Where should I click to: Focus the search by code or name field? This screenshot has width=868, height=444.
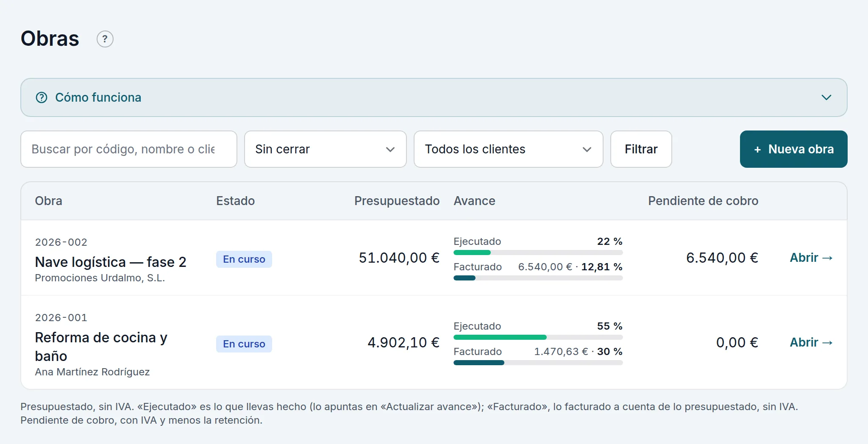(129, 149)
